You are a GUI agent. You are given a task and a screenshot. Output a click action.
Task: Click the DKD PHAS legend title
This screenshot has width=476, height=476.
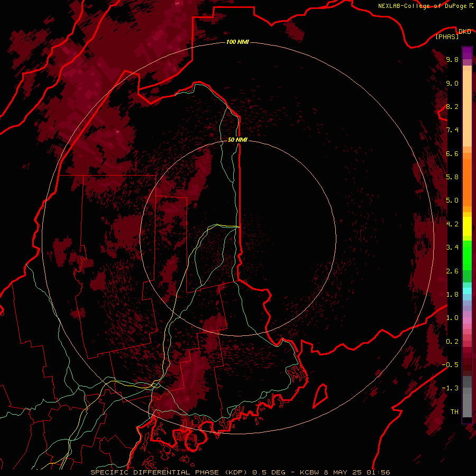(453, 34)
